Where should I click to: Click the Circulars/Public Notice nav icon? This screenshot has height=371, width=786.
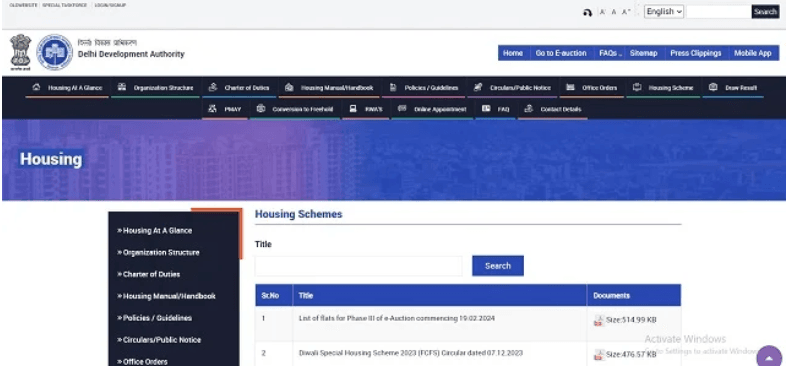tap(478, 87)
